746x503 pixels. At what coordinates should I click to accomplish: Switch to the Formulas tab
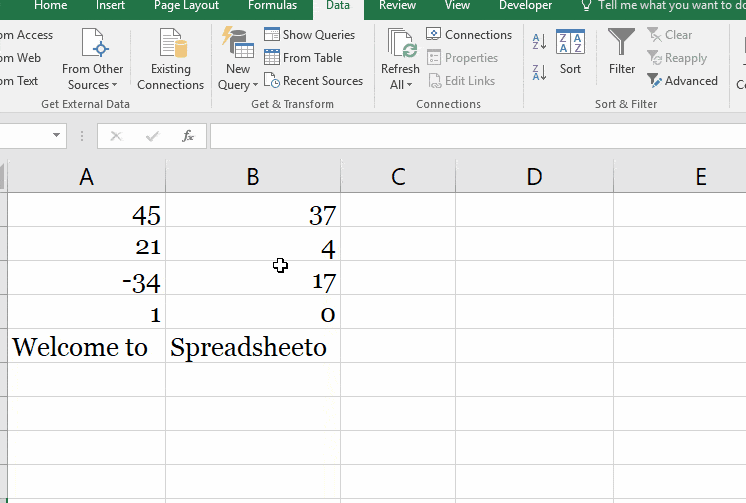[272, 6]
